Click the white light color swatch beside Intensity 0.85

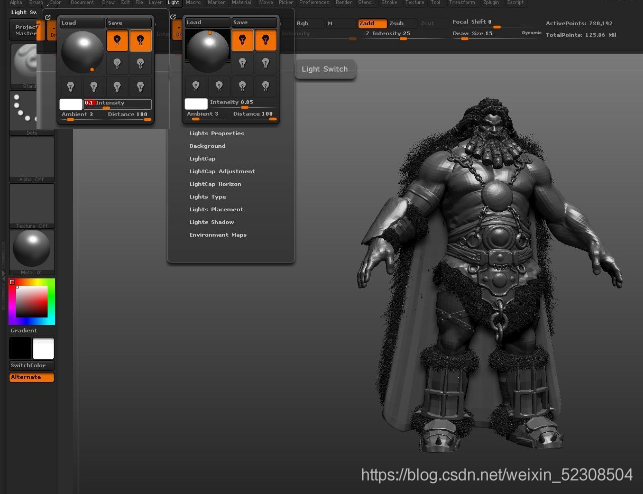pos(196,104)
